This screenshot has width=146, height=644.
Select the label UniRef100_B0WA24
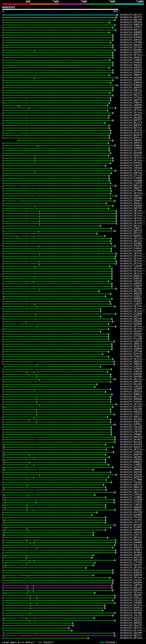pos(131,146)
